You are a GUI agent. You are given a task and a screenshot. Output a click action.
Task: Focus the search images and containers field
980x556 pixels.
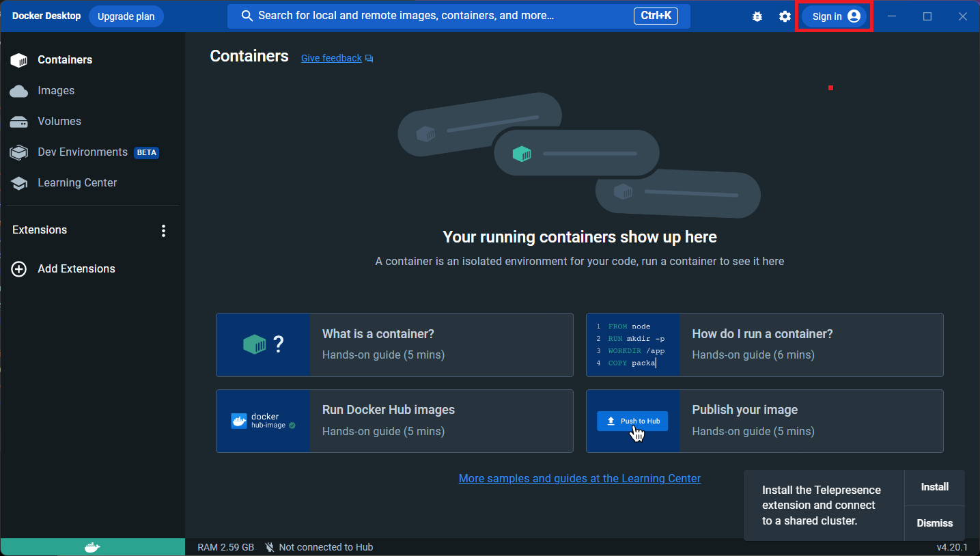click(437, 16)
